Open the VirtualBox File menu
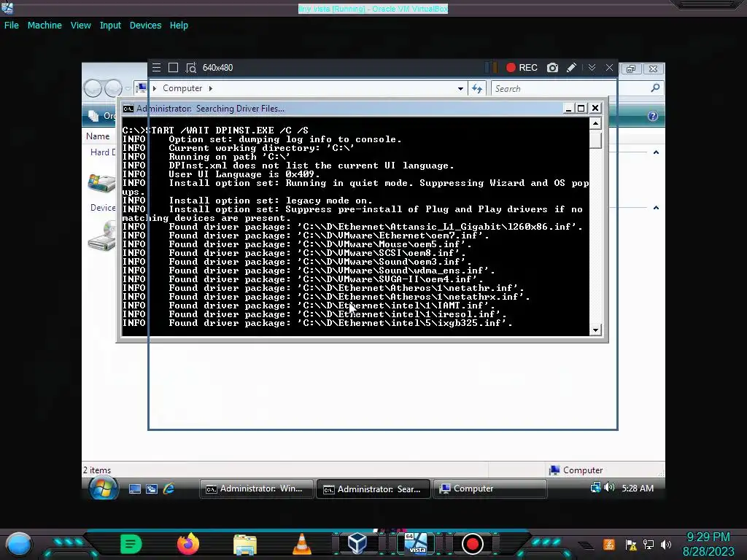Screen dimensions: 747x560 pyautogui.click(x=12, y=26)
